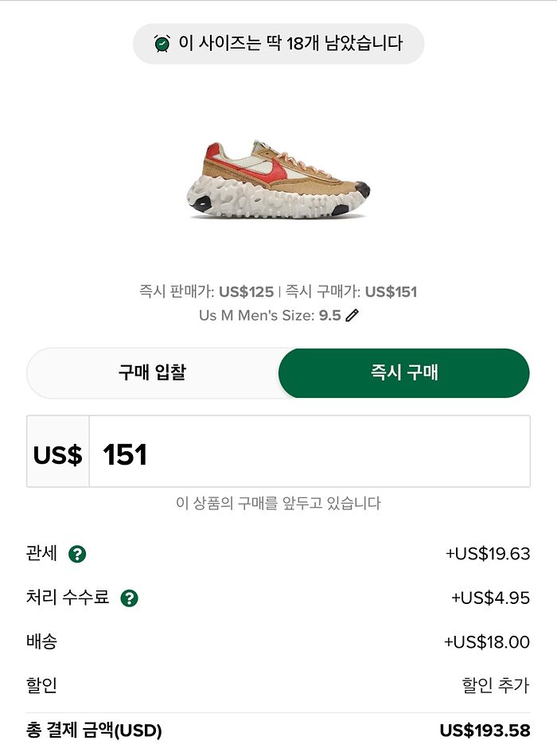Open the 관세 help question mark icon
Viewport: 557px width, 756px height.
77,554
